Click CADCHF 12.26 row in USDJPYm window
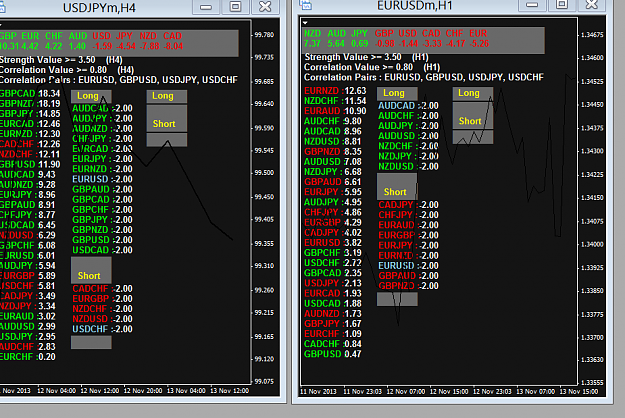The image size is (625, 418). coord(30,144)
